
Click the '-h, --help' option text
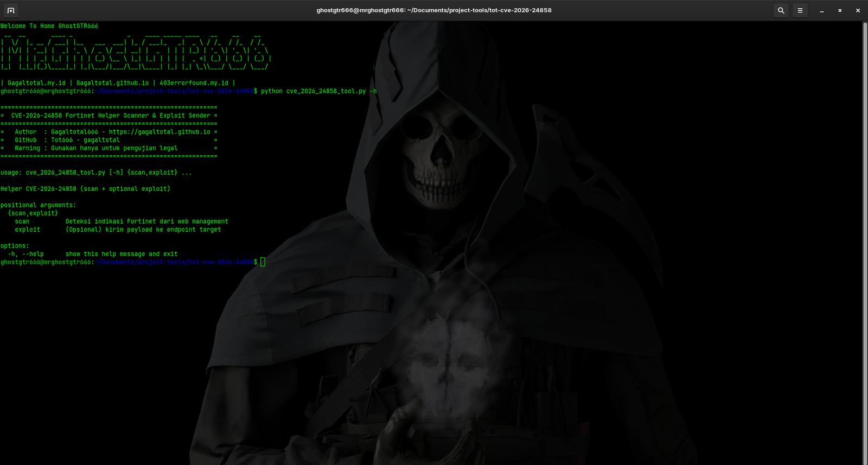[x=25, y=254]
